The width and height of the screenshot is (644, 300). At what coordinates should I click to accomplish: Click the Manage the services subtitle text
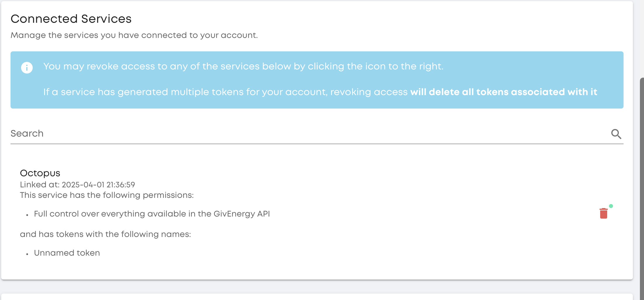tap(134, 35)
